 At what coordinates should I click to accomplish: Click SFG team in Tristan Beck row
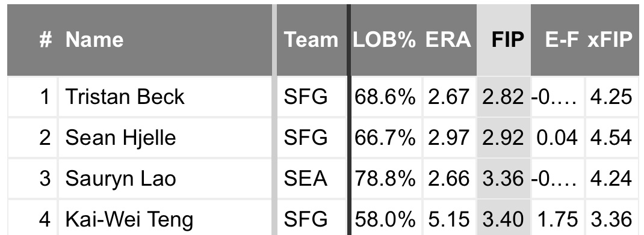point(306,97)
